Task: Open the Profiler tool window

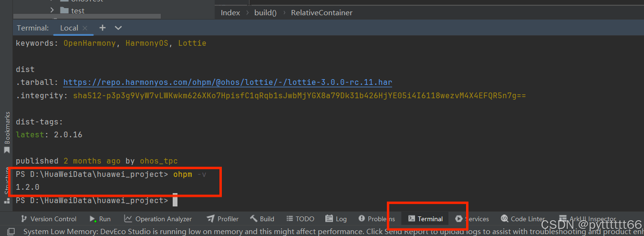Action: [222, 219]
